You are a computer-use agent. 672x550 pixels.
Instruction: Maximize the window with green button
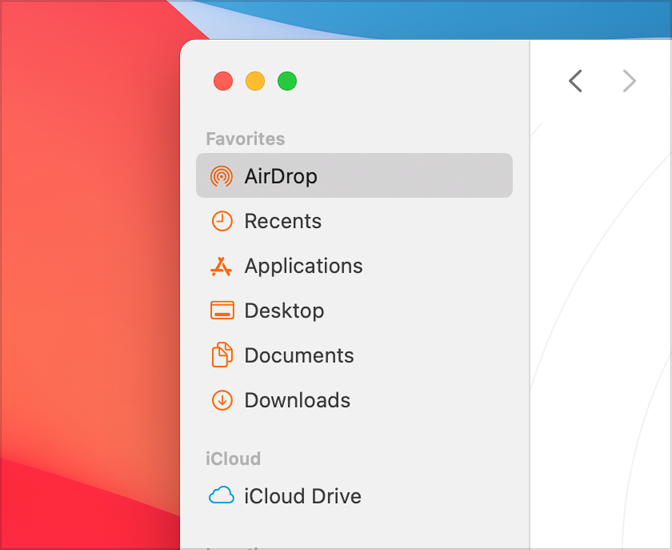(x=287, y=81)
